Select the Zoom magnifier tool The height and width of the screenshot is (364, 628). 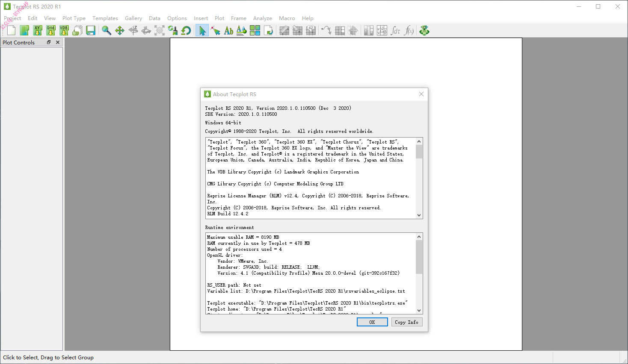click(107, 30)
